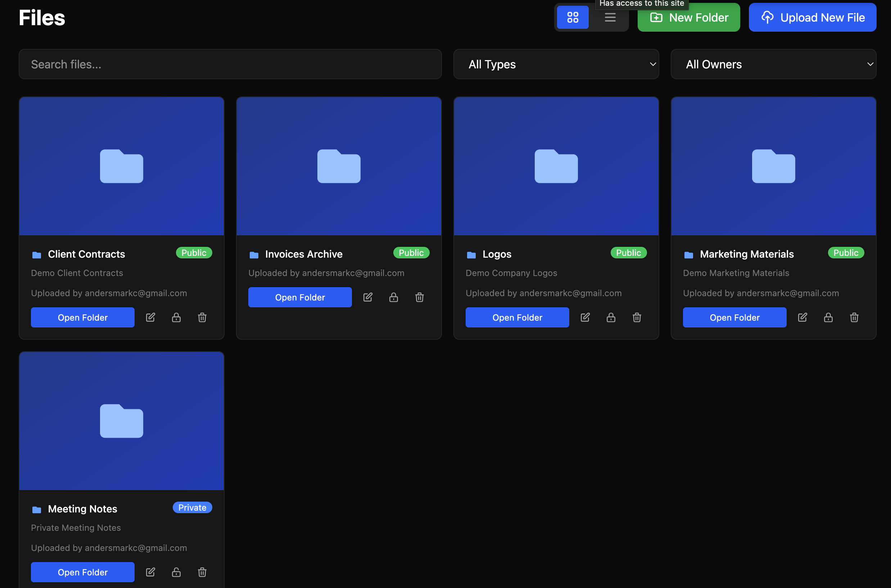This screenshot has height=588, width=891.
Task: Switch to list view layout
Action: (x=610, y=17)
